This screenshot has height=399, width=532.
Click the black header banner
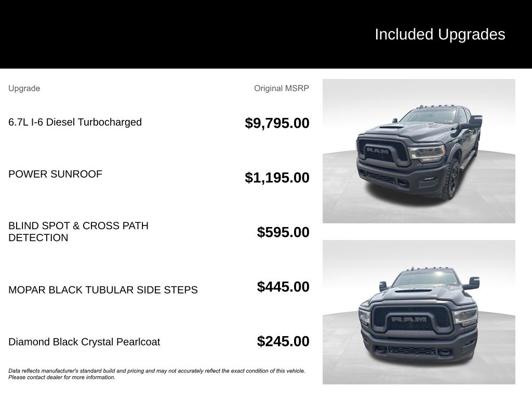coord(266,34)
